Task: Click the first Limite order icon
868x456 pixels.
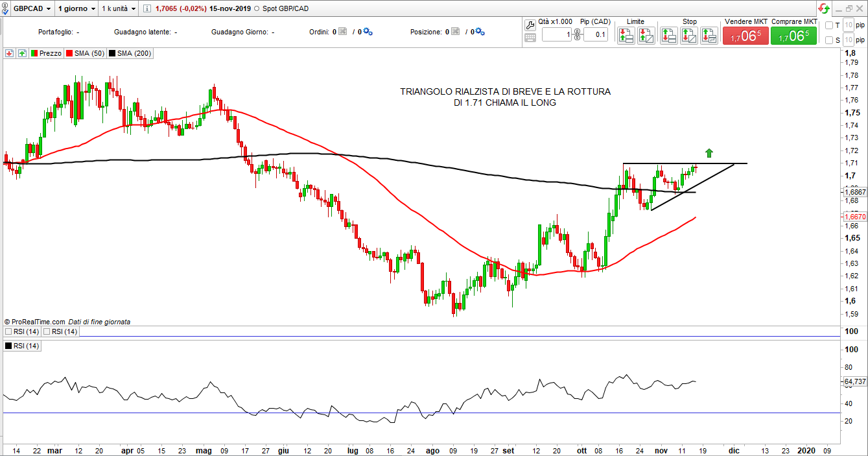Action: coord(626,36)
